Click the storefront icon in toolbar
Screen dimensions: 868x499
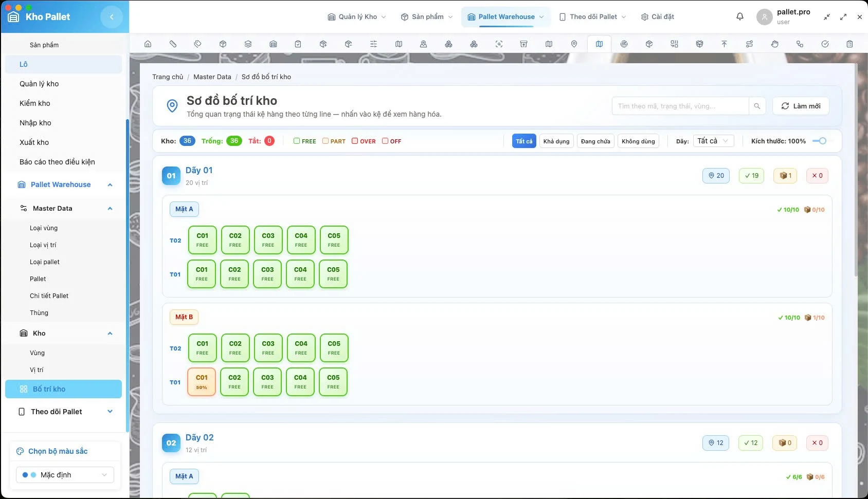(523, 44)
